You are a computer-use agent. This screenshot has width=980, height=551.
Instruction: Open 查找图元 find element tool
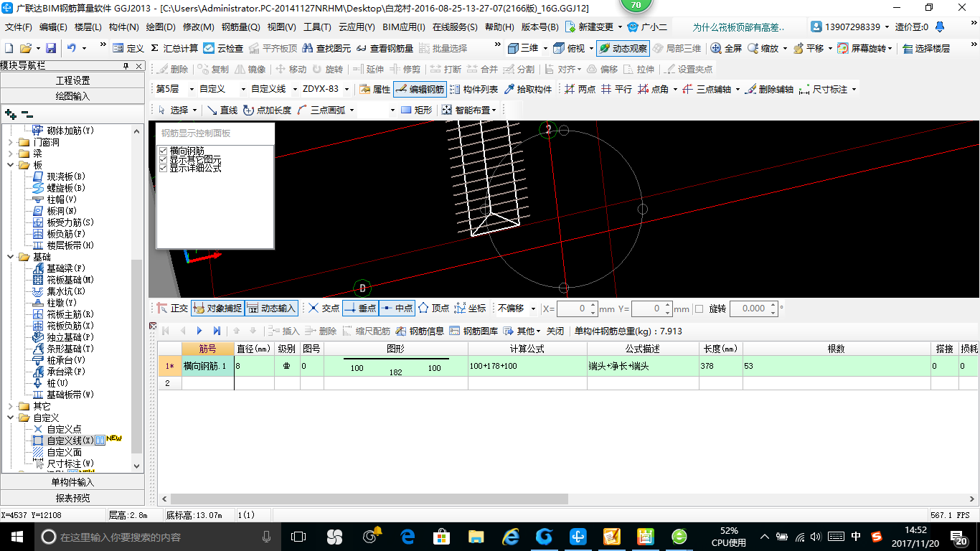pos(327,49)
